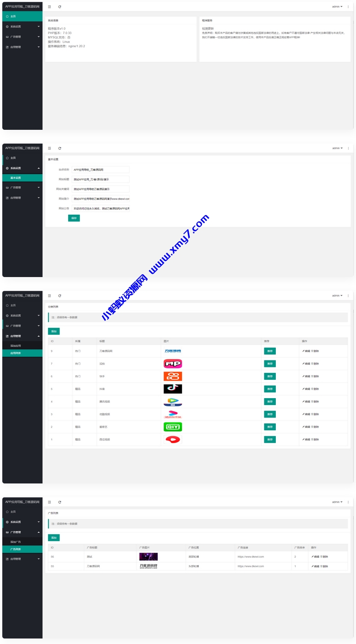The width and height of the screenshot is (356, 644).
Task: Collapse 广告管理 in 广告列表 page sidebar
Action: pyautogui.click(x=22, y=533)
